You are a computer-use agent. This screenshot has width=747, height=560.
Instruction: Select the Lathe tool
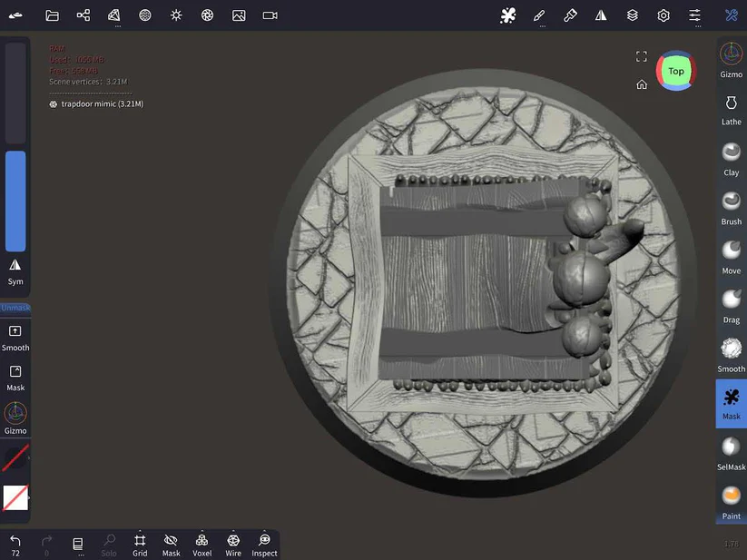coord(731,110)
